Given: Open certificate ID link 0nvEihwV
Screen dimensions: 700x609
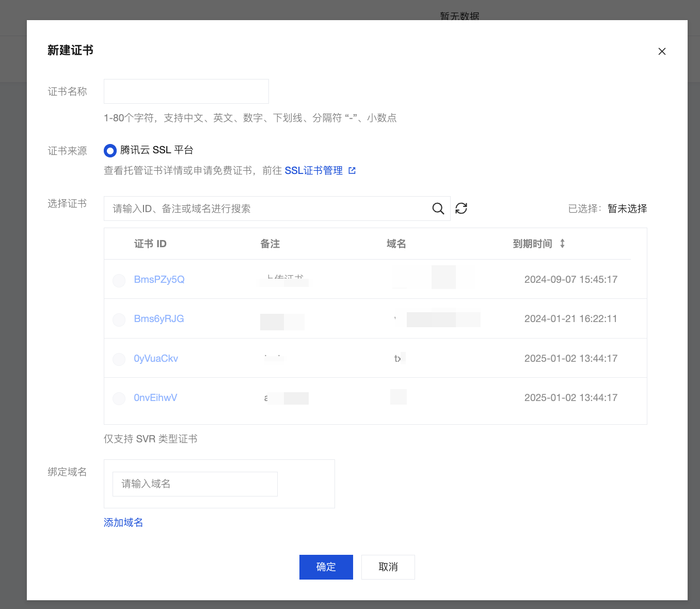Looking at the screenshot, I should pos(155,398).
